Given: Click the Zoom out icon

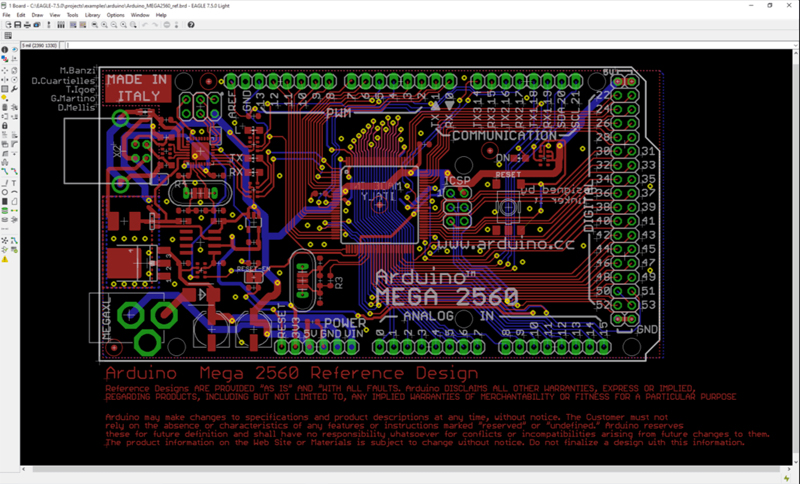Looking at the screenshot, I should [x=114, y=24].
